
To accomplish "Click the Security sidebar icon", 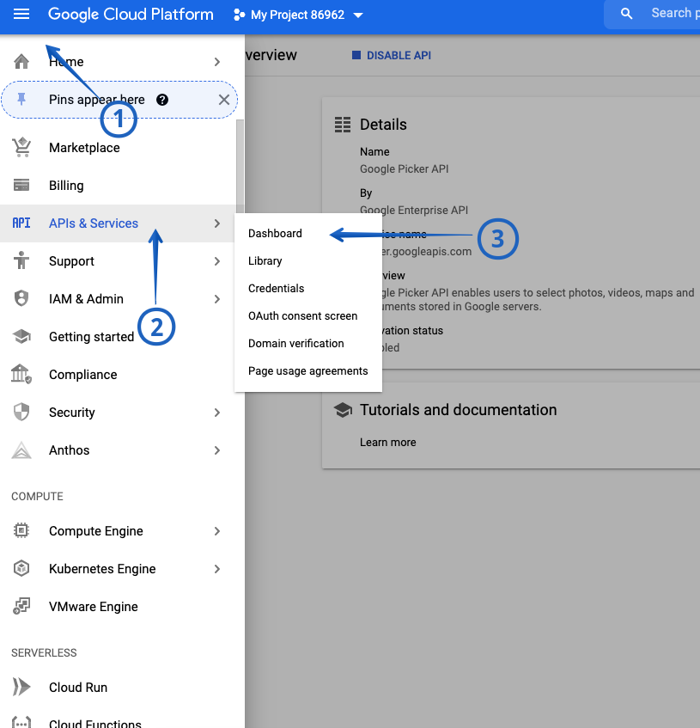I will 21,412.
